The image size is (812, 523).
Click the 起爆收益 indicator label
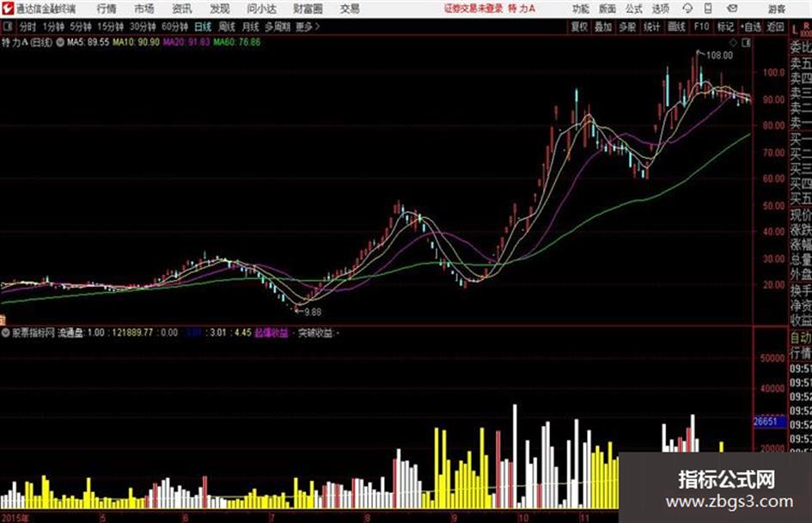272,332
